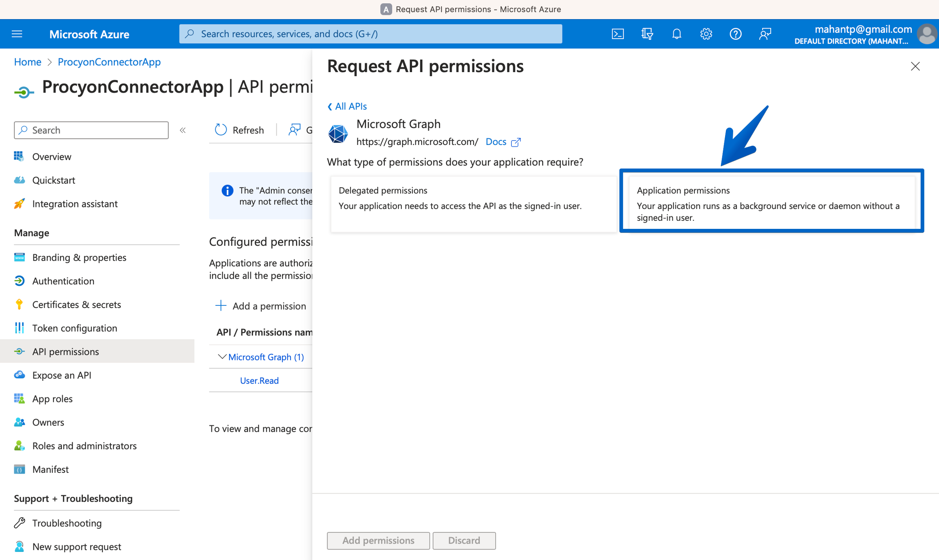
Task: Open the notifications bell
Action: (677, 34)
